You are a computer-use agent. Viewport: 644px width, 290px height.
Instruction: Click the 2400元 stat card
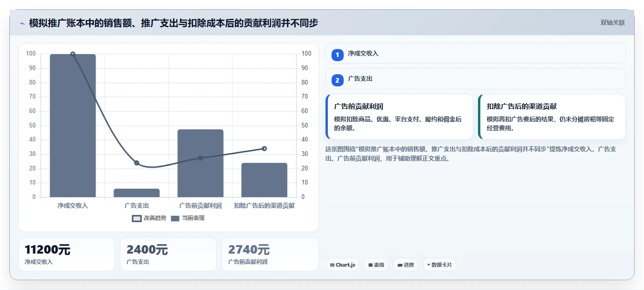click(168, 254)
